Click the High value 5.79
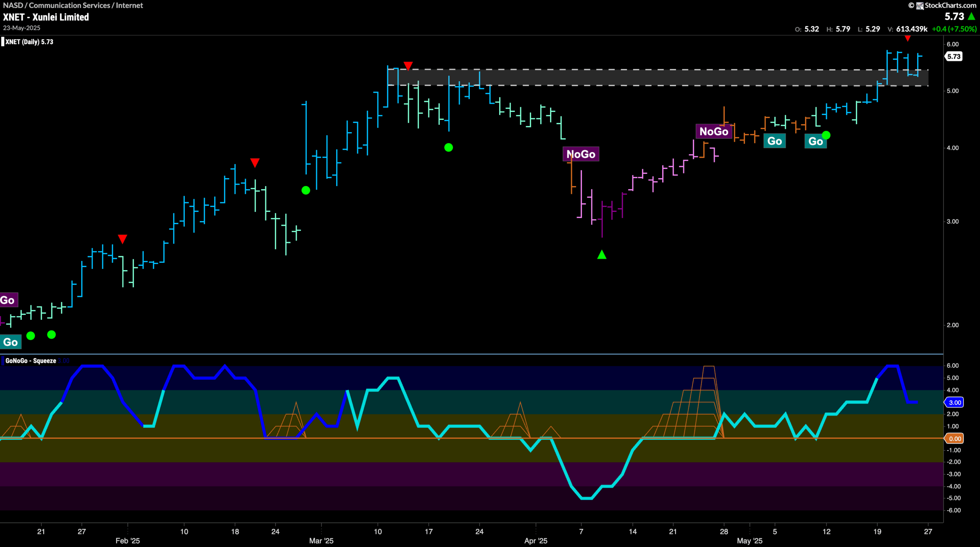This screenshot has height=547, width=980. [843, 29]
